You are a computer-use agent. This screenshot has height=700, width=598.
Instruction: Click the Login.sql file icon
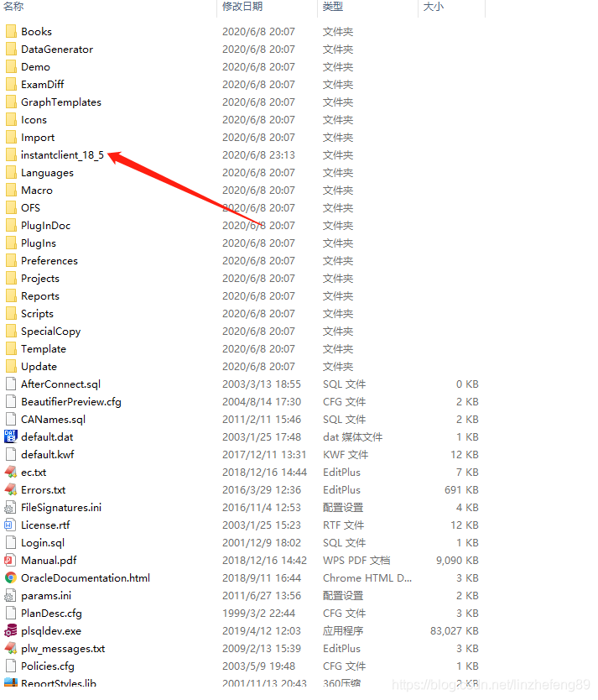point(11,542)
